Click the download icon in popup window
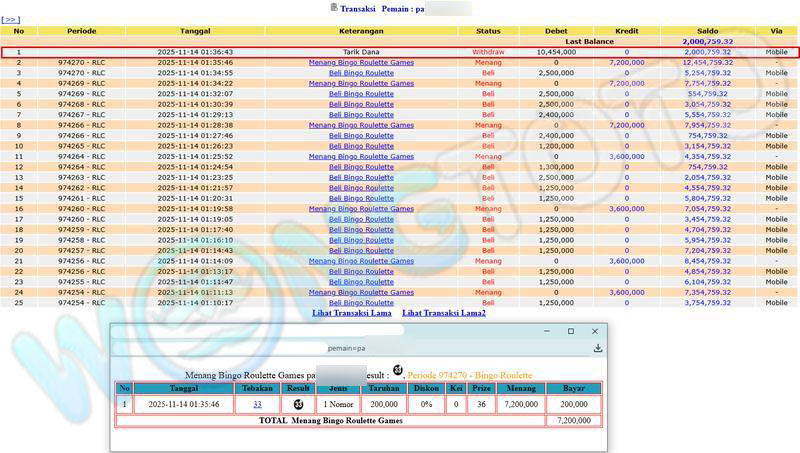Viewport: 800px width, 453px height. tap(597, 348)
